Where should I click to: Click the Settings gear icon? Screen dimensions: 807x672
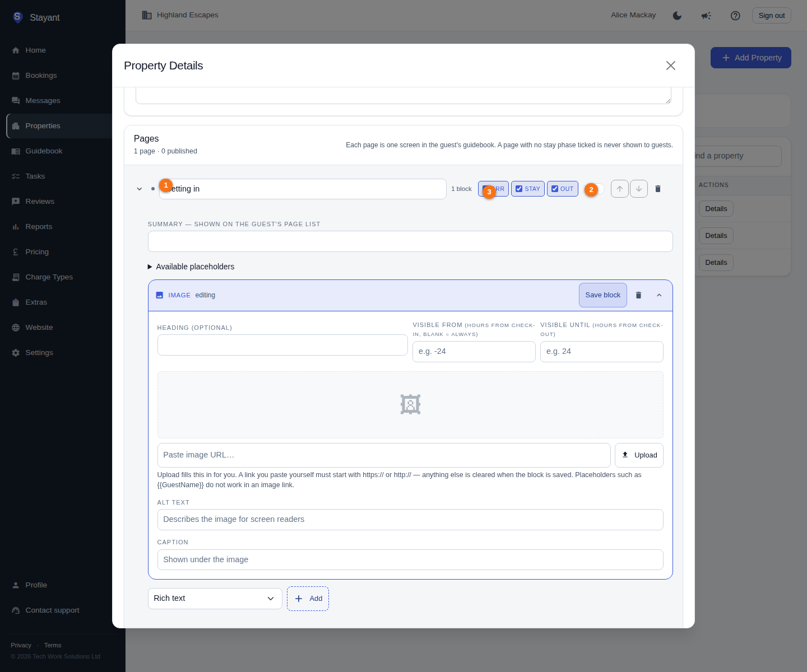point(16,353)
